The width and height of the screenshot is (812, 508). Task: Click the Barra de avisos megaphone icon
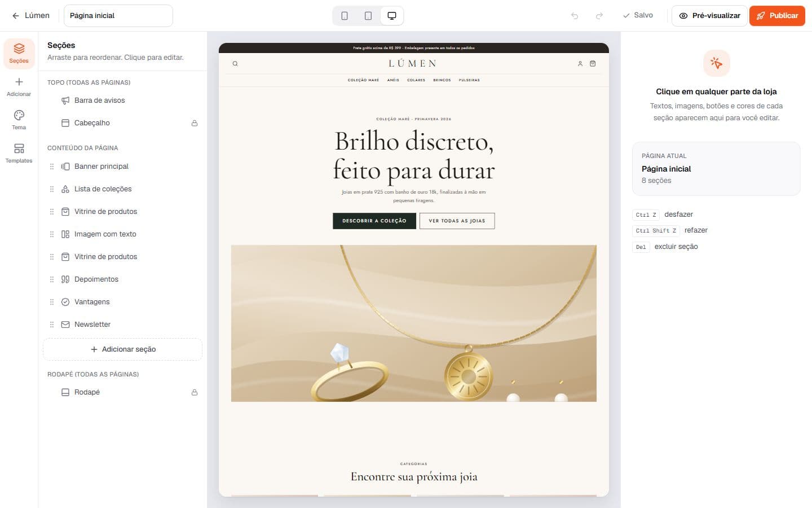(x=65, y=100)
